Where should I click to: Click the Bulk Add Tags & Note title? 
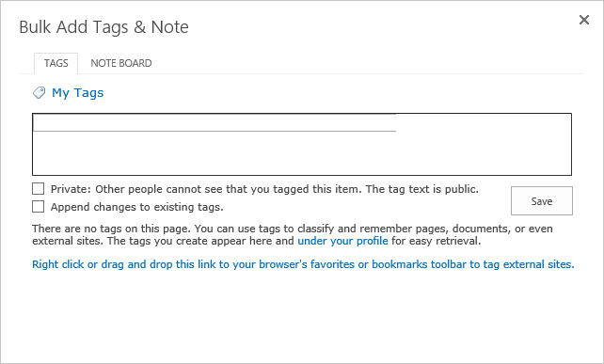point(104,27)
